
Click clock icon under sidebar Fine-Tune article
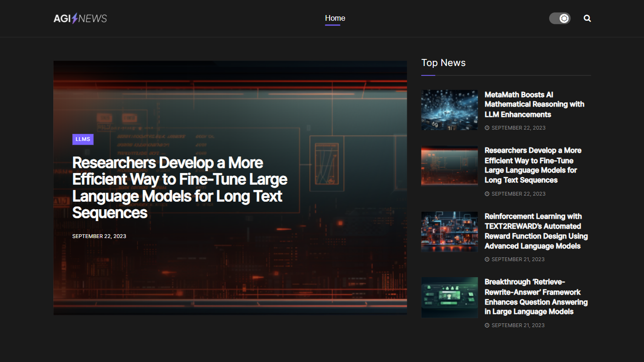pos(487,194)
